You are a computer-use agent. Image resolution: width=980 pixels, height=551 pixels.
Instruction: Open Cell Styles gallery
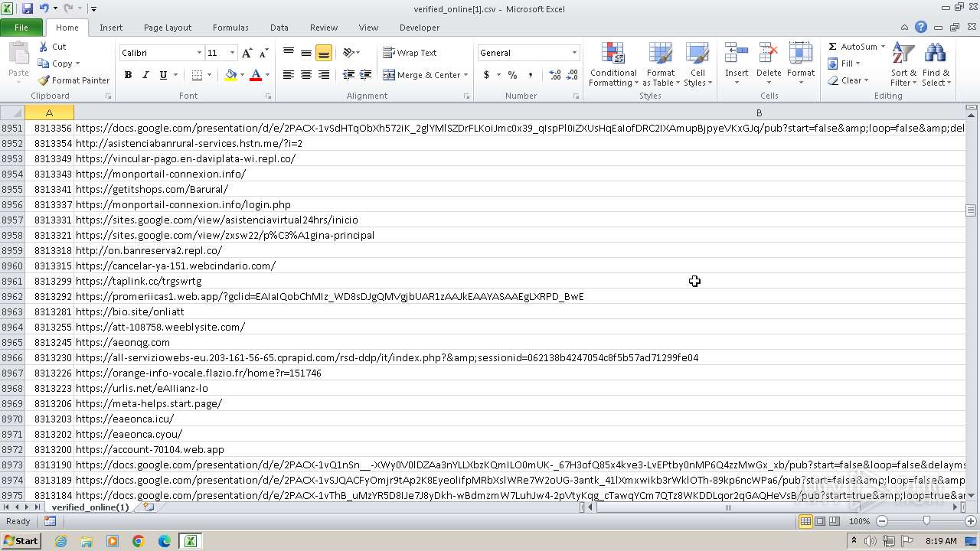tap(697, 65)
